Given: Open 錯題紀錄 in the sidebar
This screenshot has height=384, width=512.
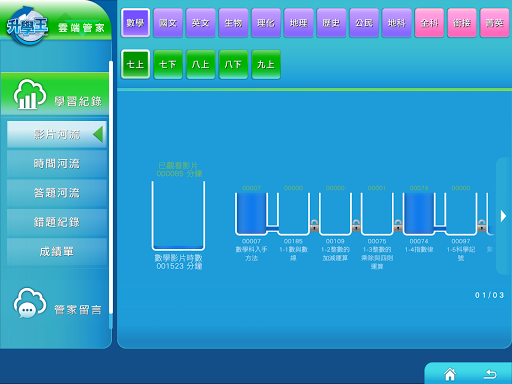Looking at the screenshot, I should click(x=57, y=222).
